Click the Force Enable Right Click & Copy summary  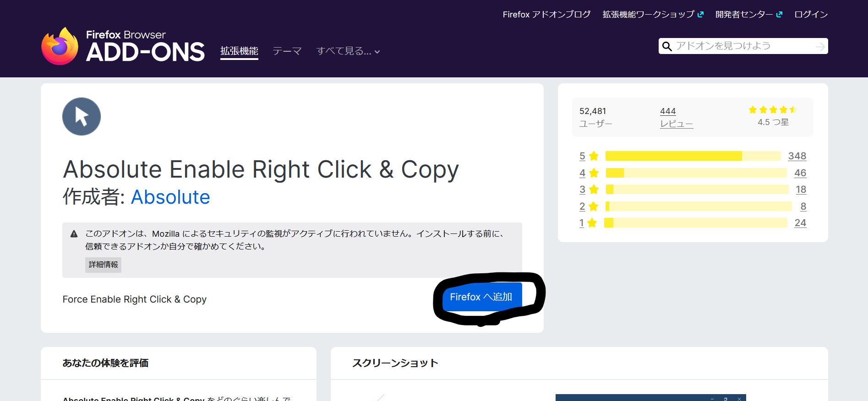point(135,299)
